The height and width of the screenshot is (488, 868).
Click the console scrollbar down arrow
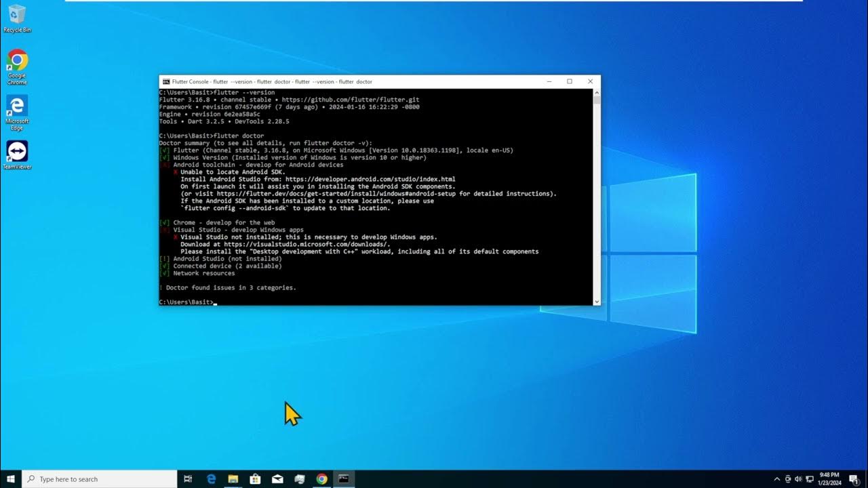[x=597, y=302]
